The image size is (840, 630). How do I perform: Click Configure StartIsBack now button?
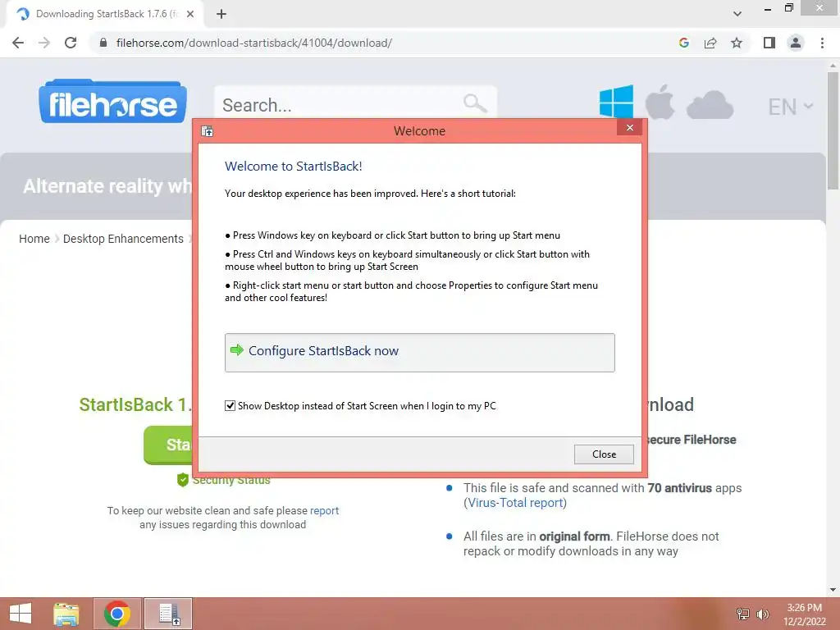pos(419,353)
